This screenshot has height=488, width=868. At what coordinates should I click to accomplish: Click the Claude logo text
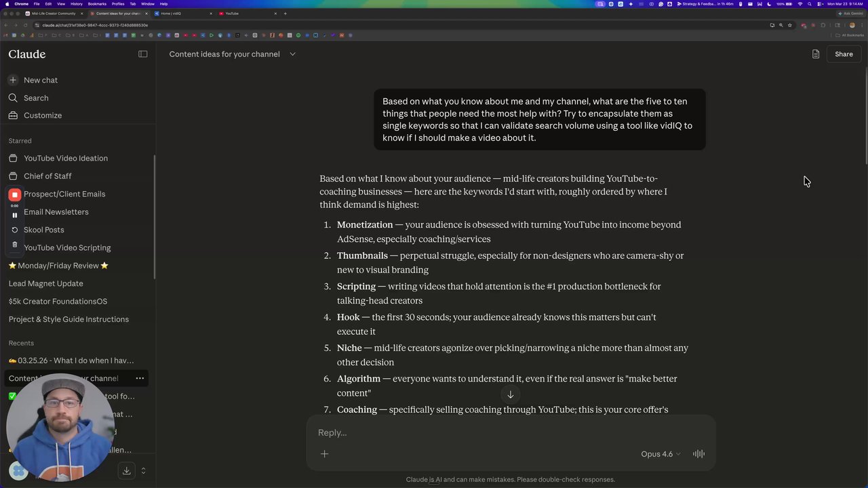click(x=27, y=54)
